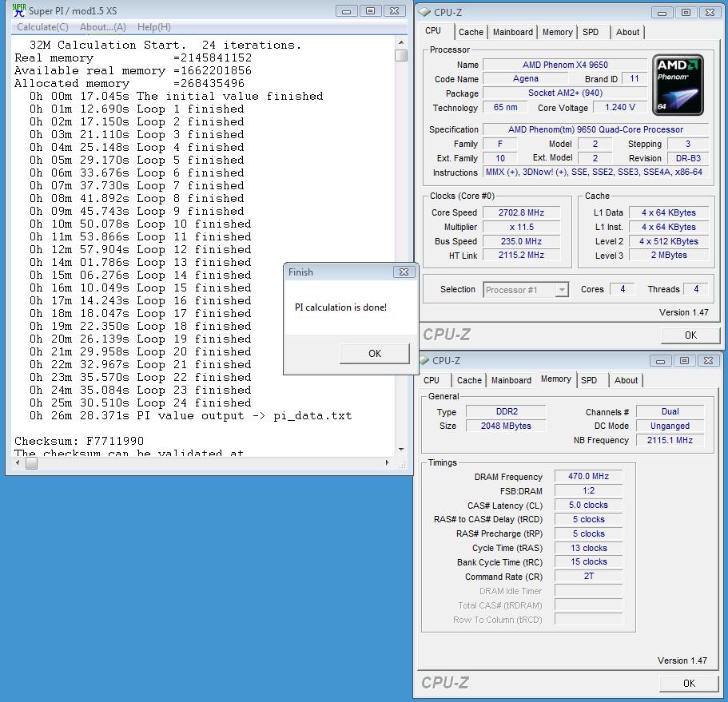Click Core Speed value 2702.8 MHz
The width and height of the screenshot is (728, 702).
521,212
